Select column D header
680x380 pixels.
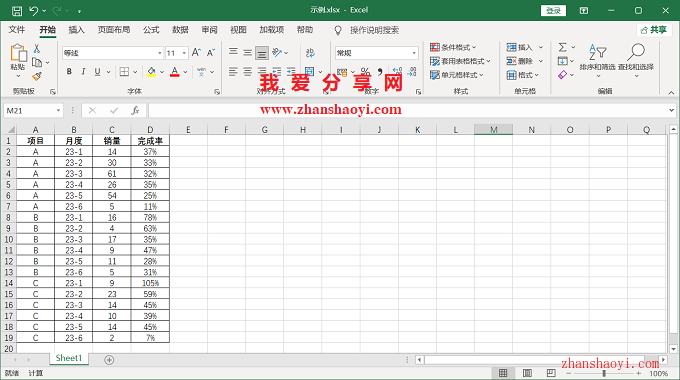tap(150, 130)
